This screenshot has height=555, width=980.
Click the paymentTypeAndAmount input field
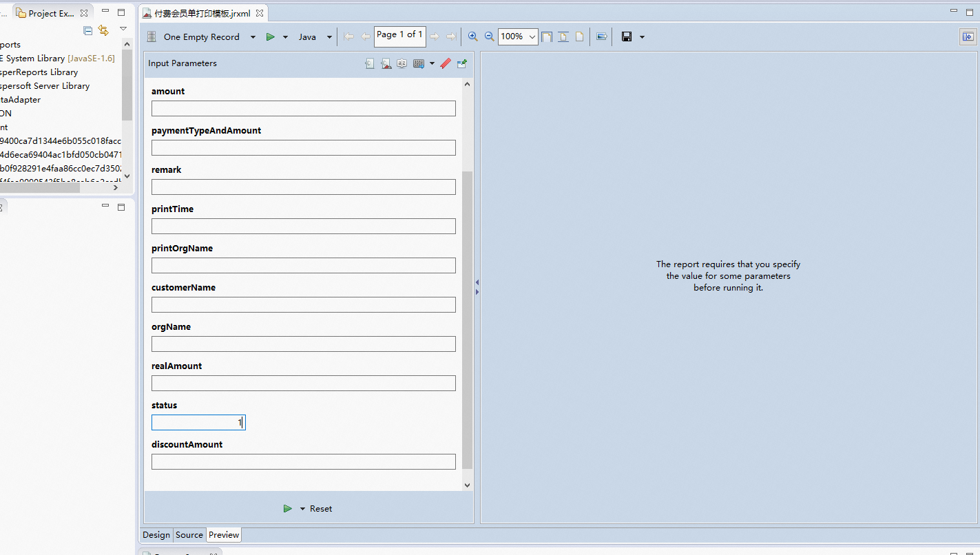(304, 147)
